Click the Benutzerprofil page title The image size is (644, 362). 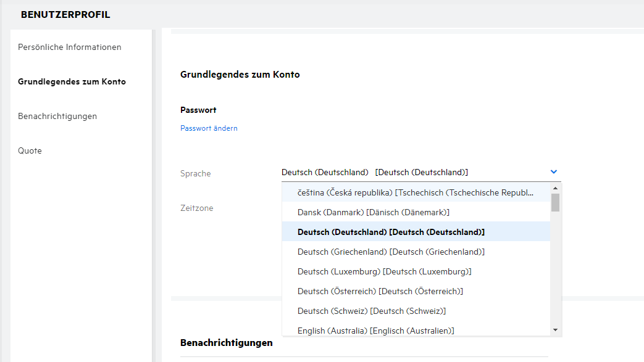(65, 15)
